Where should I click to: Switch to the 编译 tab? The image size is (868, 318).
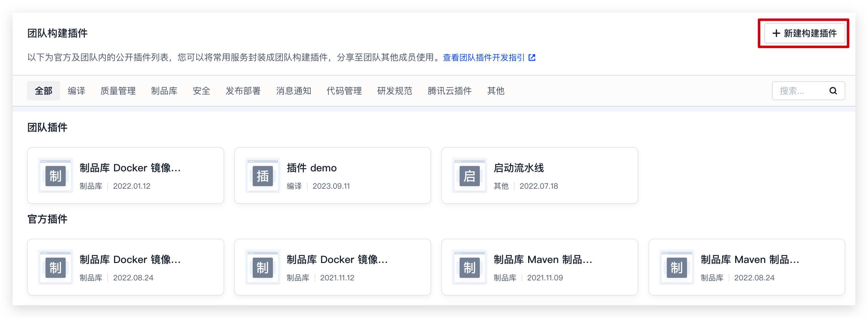(x=76, y=91)
